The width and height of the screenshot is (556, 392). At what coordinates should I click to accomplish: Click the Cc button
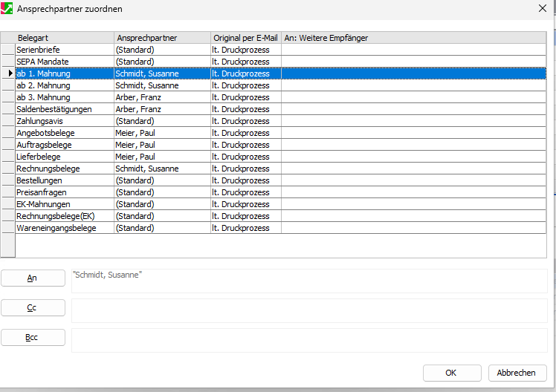pos(33,307)
